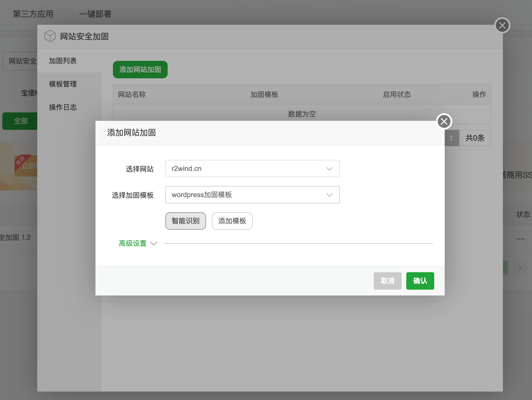This screenshot has height=400, width=532.
Task: Click the 加固模板 column header
Action: (264, 94)
